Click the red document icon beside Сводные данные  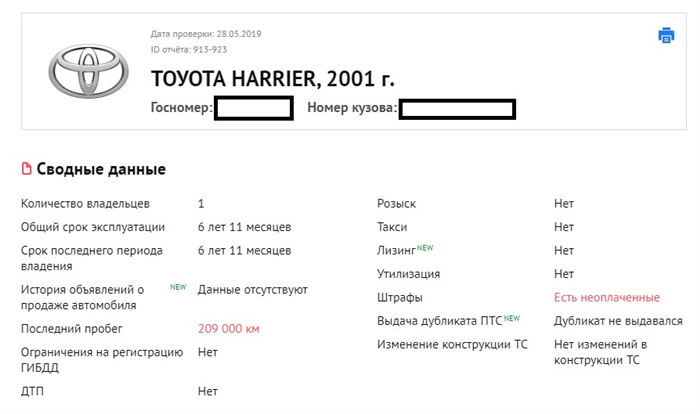click(27, 169)
